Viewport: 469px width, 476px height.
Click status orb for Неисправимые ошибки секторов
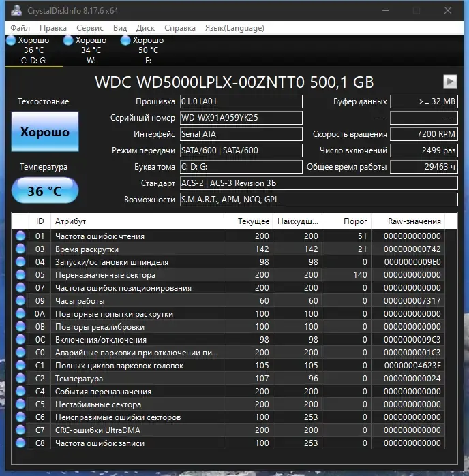click(x=20, y=417)
